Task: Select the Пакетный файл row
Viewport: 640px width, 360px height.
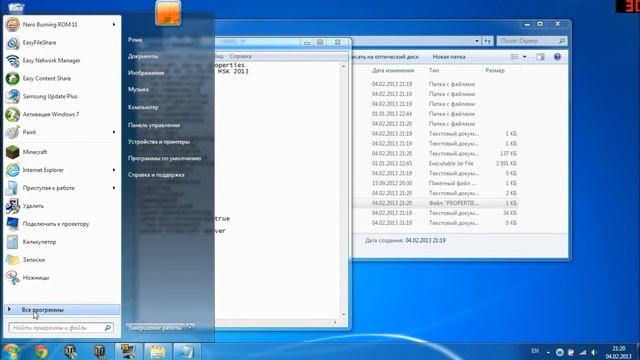Action: click(x=436, y=183)
